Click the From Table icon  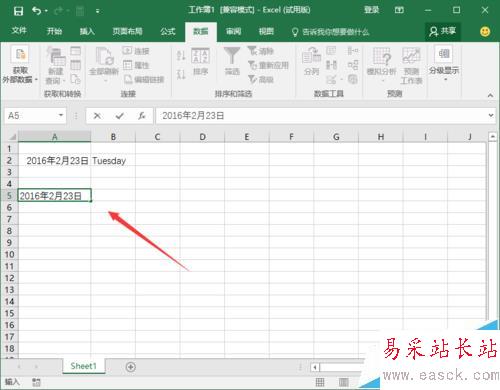[x=76, y=65]
